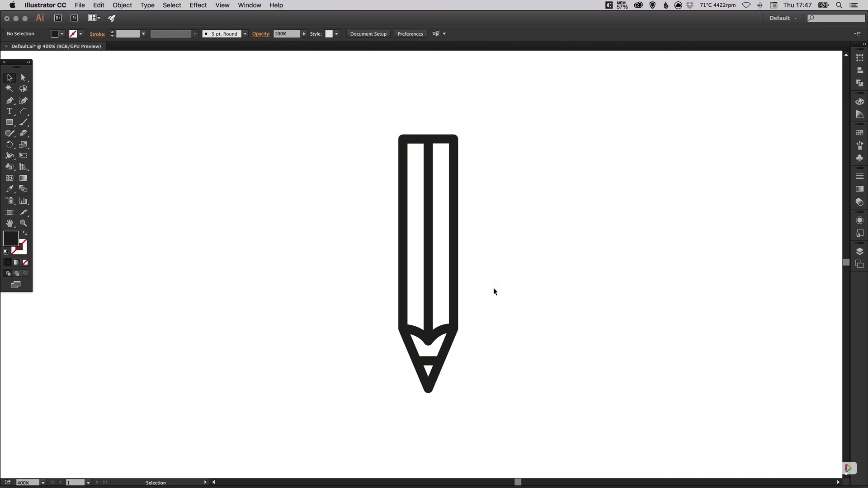Activate the Type tool
The width and height of the screenshot is (868, 488).
tap(9, 111)
